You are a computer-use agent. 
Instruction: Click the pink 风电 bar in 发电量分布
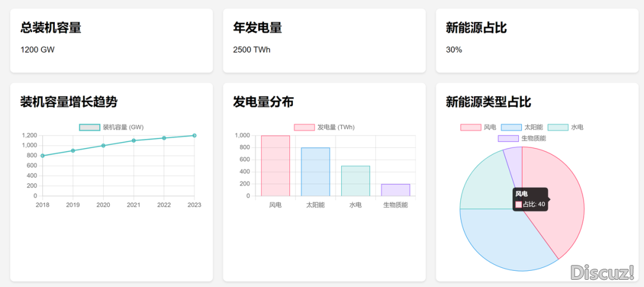click(x=275, y=166)
